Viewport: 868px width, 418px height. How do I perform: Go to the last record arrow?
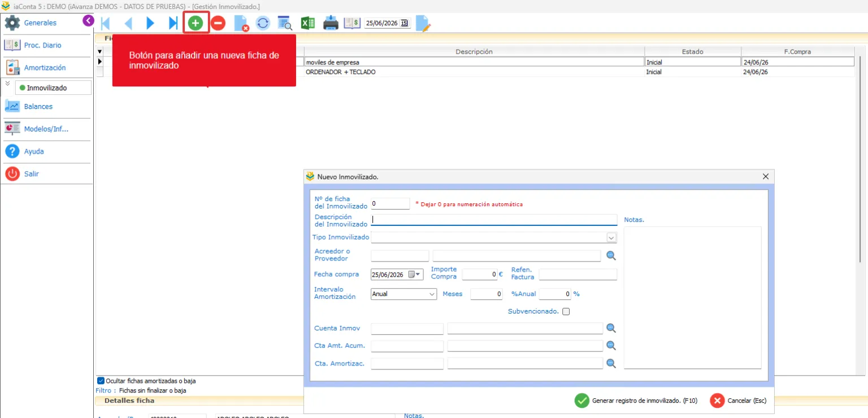tap(173, 23)
